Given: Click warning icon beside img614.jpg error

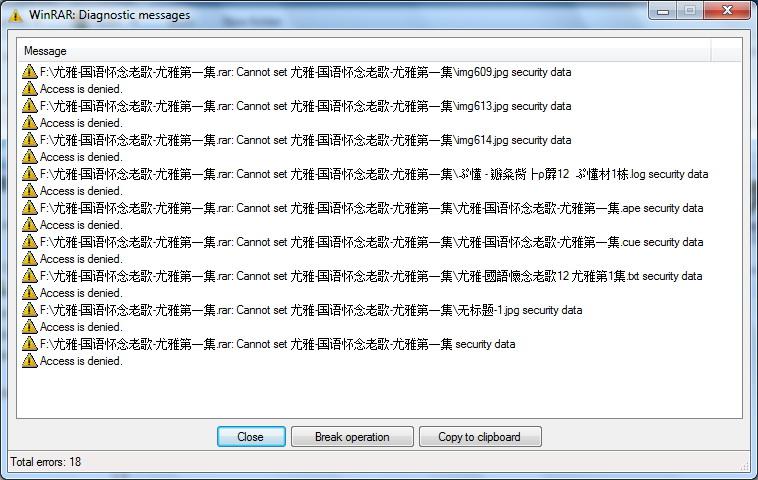Looking at the screenshot, I should (29, 140).
